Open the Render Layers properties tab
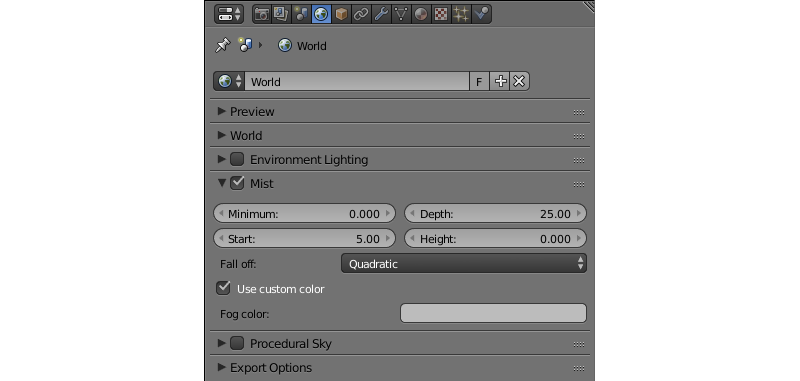The width and height of the screenshot is (800, 381). [x=281, y=14]
